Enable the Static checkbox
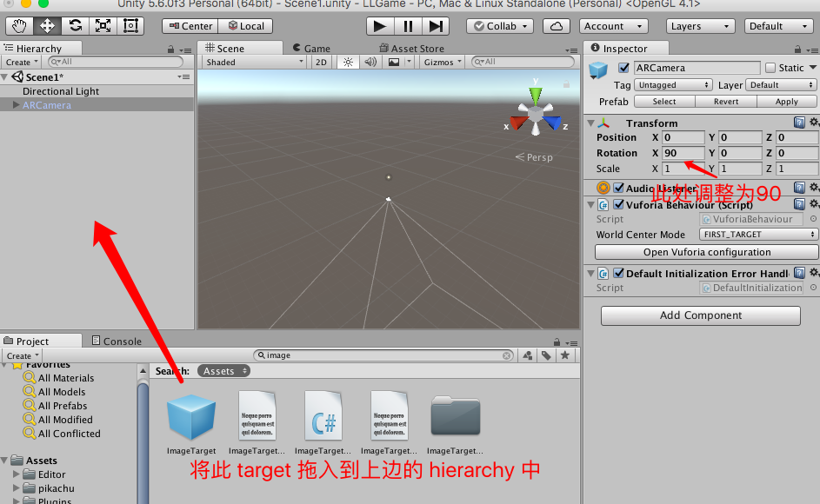 pyautogui.click(x=770, y=68)
